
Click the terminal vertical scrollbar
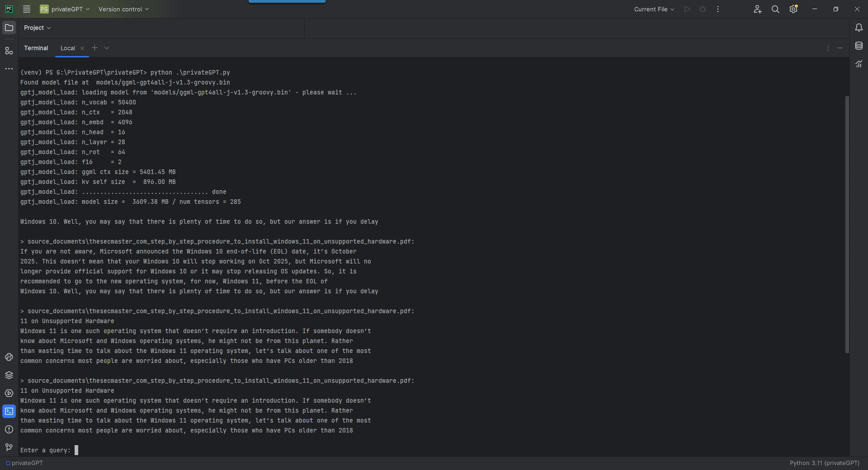point(847,224)
